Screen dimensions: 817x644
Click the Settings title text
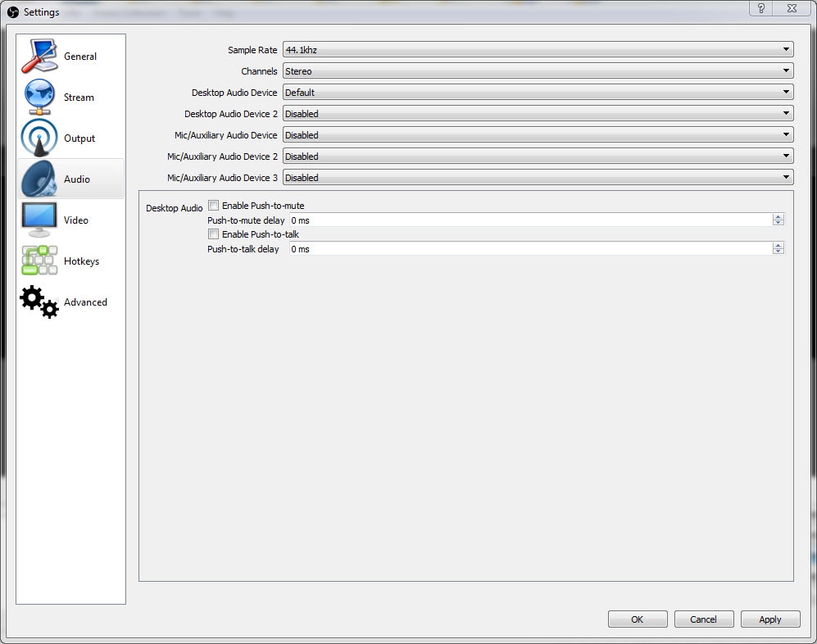pyautogui.click(x=41, y=12)
